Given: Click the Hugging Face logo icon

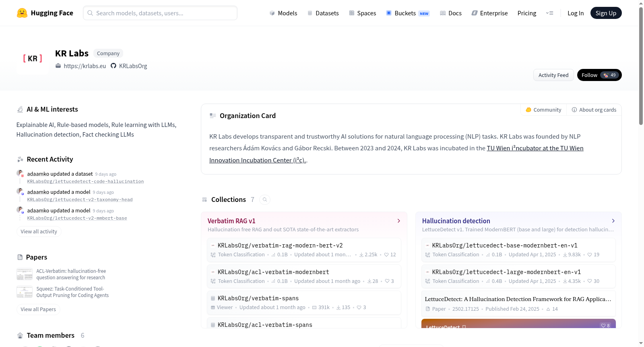Looking at the screenshot, I should (22, 13).
